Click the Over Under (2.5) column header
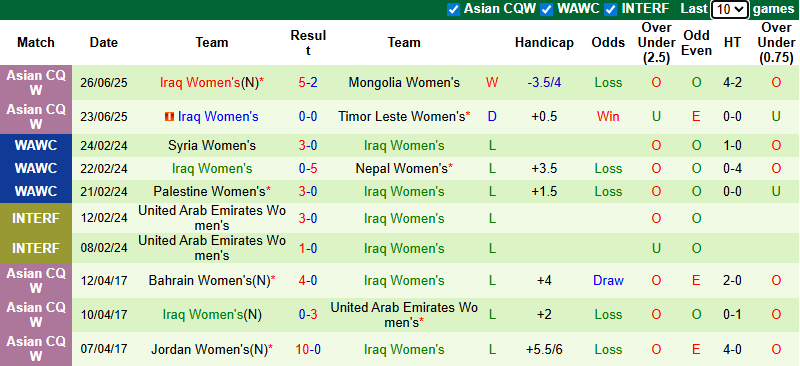This screenshot has width=800, height=366. tap(657, 43)
